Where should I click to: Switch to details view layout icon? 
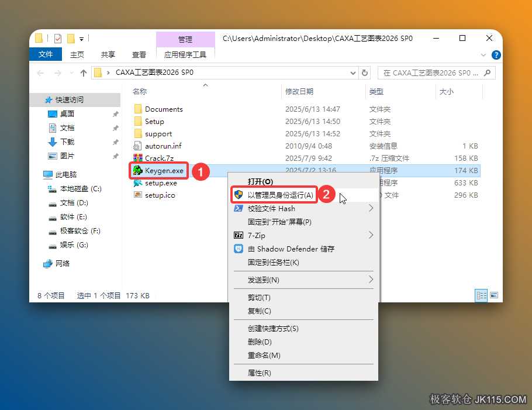[481, 295]
